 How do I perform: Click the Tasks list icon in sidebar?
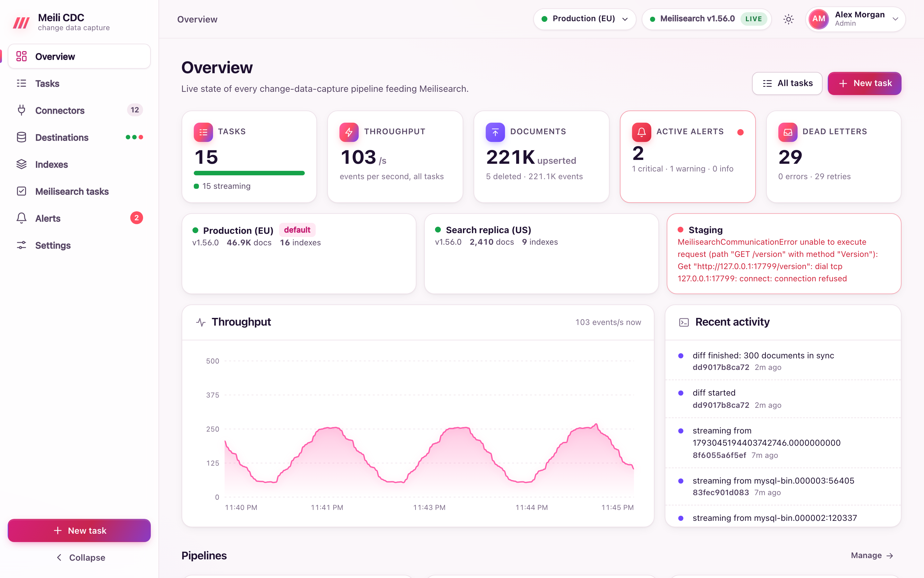(21, 83)
